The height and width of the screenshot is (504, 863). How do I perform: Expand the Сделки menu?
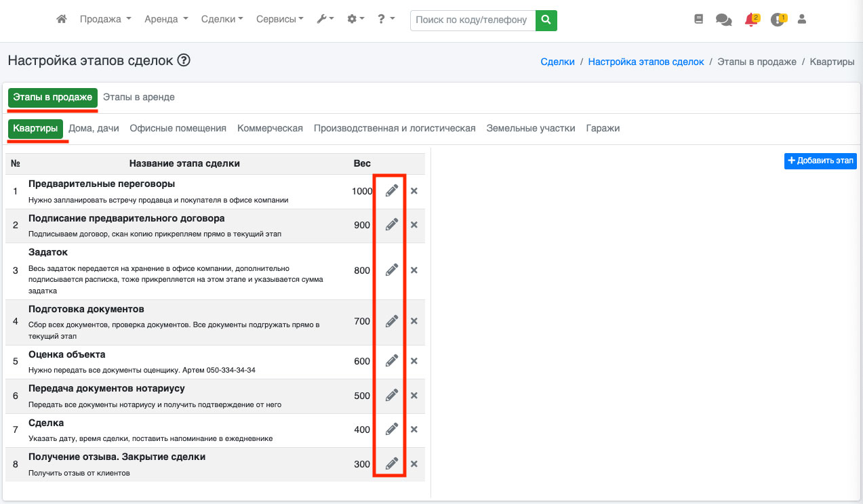tap(222, 20)
